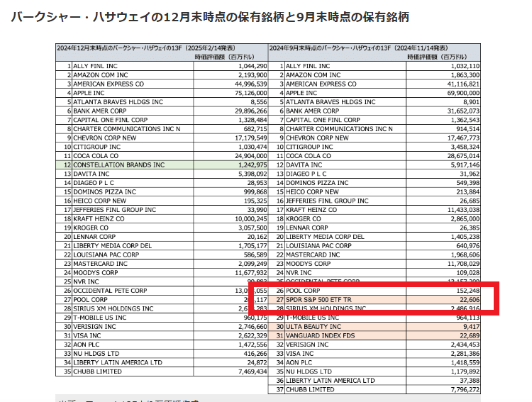The width and height of the screenshot is (532, 402).
Task: Click Coca Cola value 24,904,000
Action: point(250,156)
